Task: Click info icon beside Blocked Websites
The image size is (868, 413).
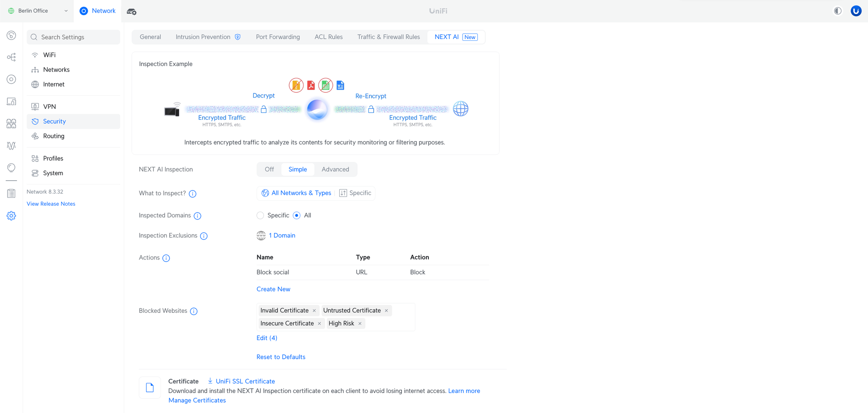Action: point(194,311)
